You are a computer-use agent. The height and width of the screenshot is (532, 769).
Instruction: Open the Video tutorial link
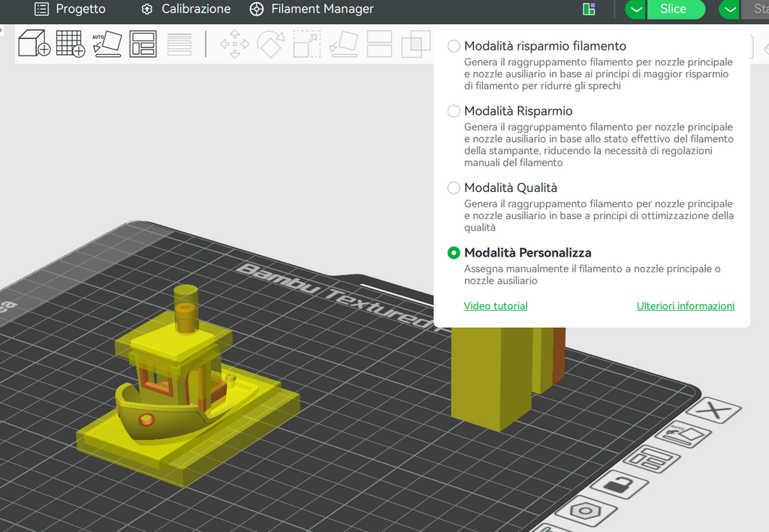tap(496, 305)
